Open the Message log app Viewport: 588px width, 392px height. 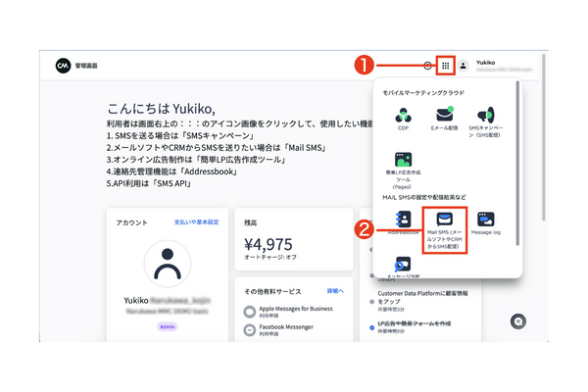coord(485,220)
